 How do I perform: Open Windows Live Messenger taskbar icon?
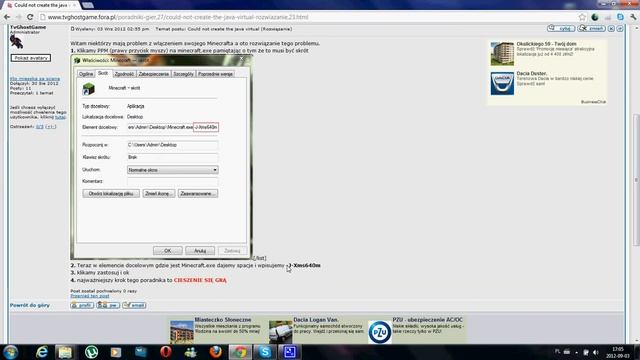point(191,352)
